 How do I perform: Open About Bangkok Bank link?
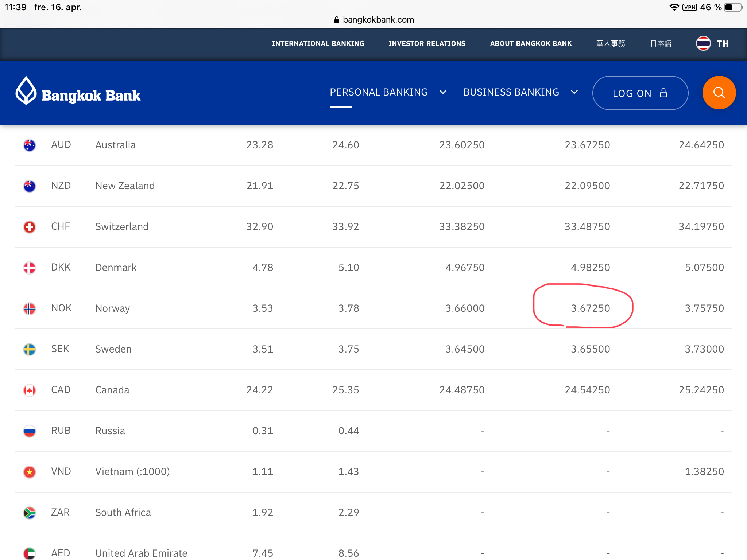531,43
